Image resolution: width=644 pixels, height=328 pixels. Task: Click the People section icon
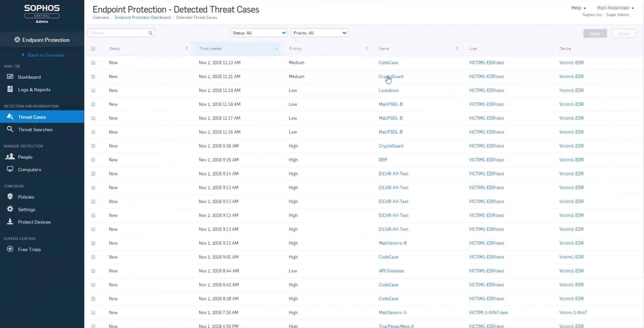coord(10,157)
